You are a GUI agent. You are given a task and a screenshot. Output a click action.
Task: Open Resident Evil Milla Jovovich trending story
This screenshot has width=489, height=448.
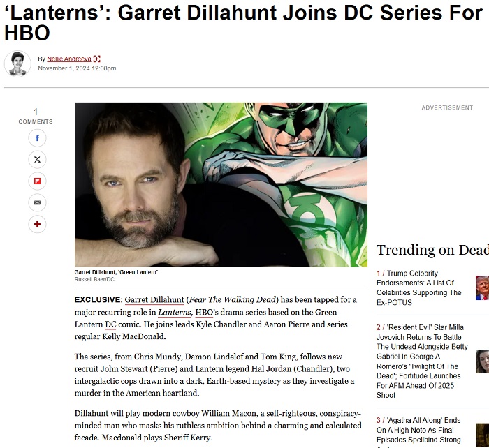(x=422, y=361)
